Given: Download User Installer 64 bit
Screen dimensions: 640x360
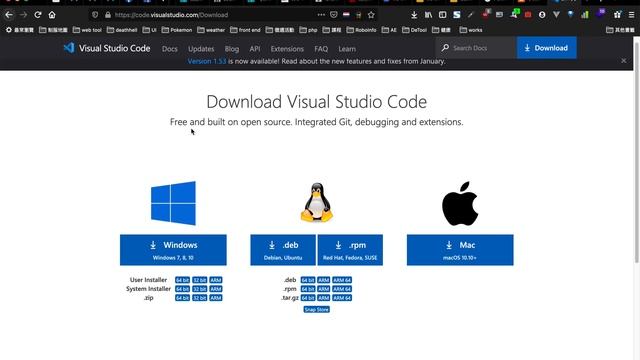Looking at the screenshot, I should 182,280.
